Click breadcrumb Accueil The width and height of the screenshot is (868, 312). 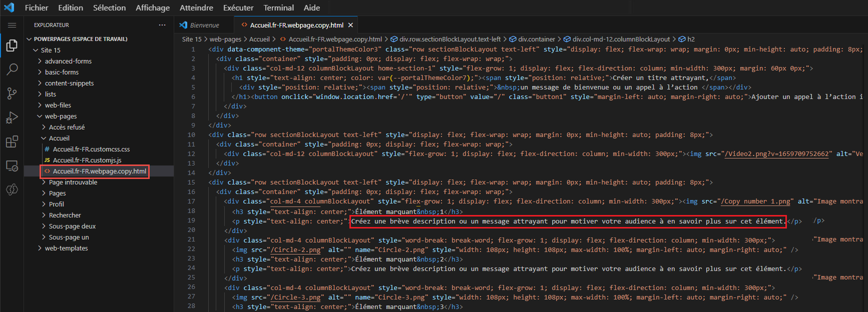pyautogui.click(x=259, y=39)
